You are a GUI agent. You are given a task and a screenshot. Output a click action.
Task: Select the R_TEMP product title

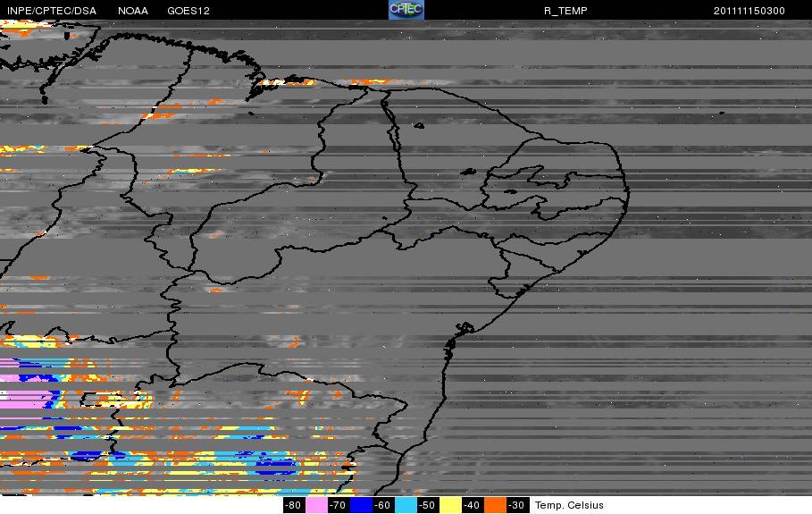tap(565, 11)
